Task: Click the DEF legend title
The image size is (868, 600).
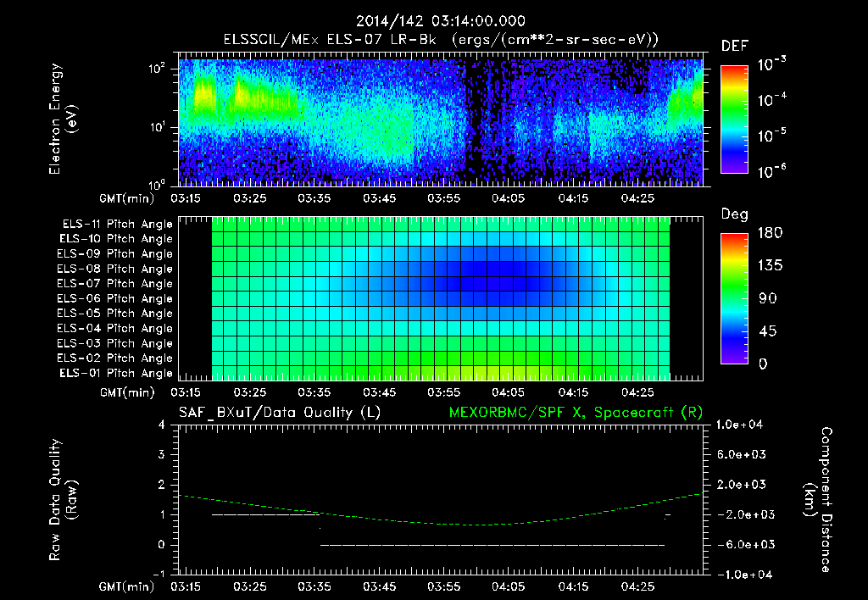Action: coord(735,46)
